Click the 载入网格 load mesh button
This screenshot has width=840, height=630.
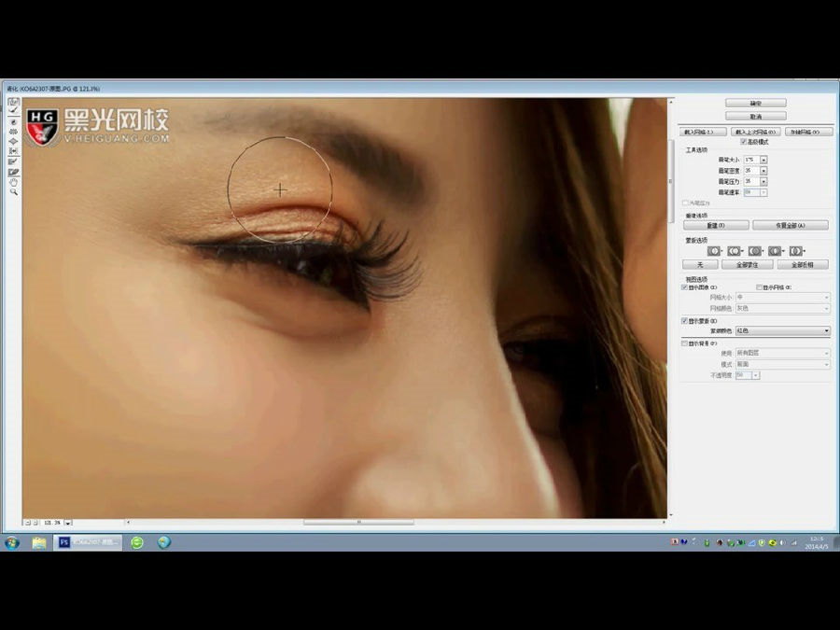(703, 132)
